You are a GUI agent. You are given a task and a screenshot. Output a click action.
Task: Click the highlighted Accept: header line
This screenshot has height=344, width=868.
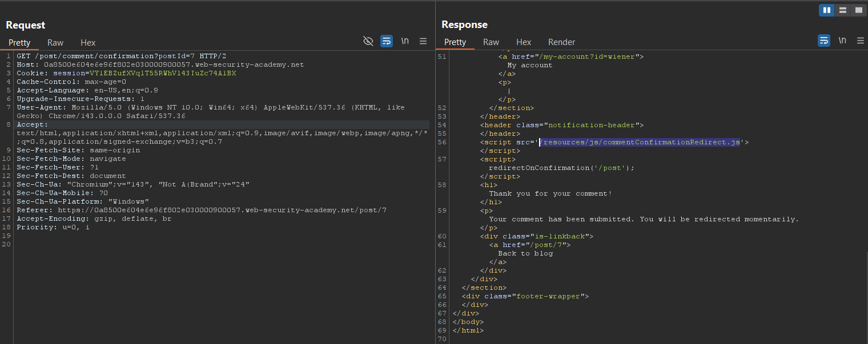tap(33, 124)
